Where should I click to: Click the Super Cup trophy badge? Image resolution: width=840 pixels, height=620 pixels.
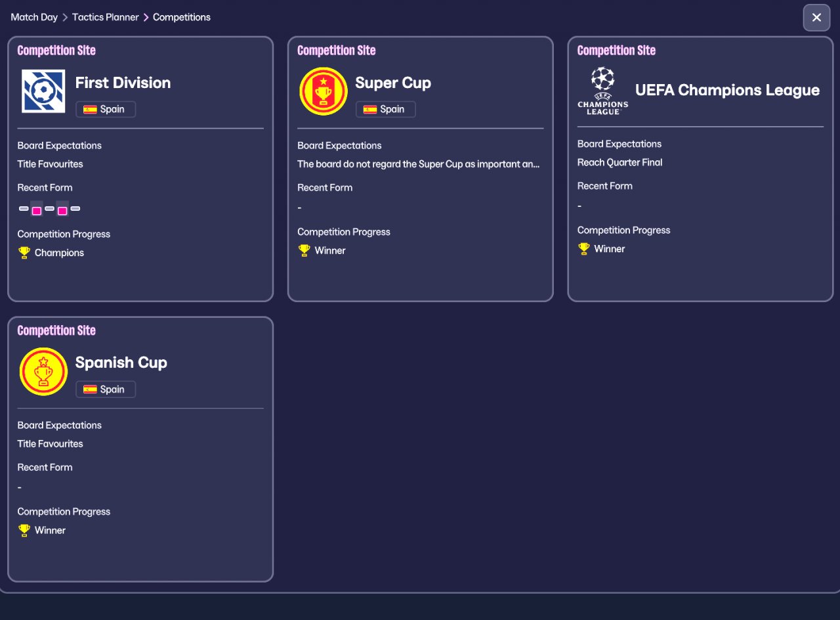323,91
